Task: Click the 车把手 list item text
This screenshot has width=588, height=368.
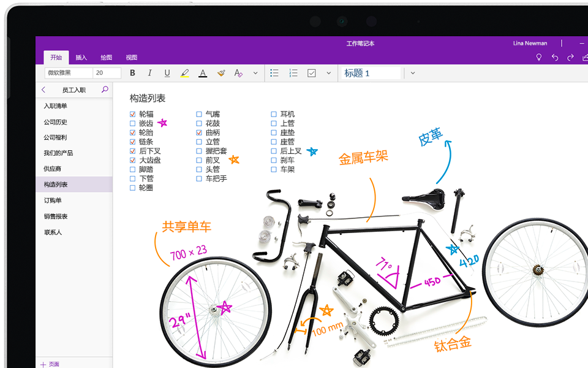Action: pos(216,178)
